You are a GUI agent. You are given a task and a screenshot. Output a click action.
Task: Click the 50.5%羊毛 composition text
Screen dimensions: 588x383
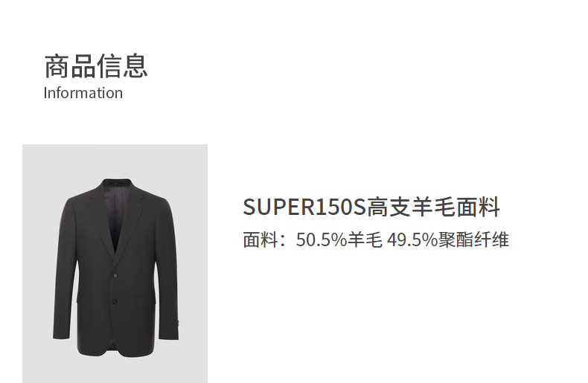[339, 240]
